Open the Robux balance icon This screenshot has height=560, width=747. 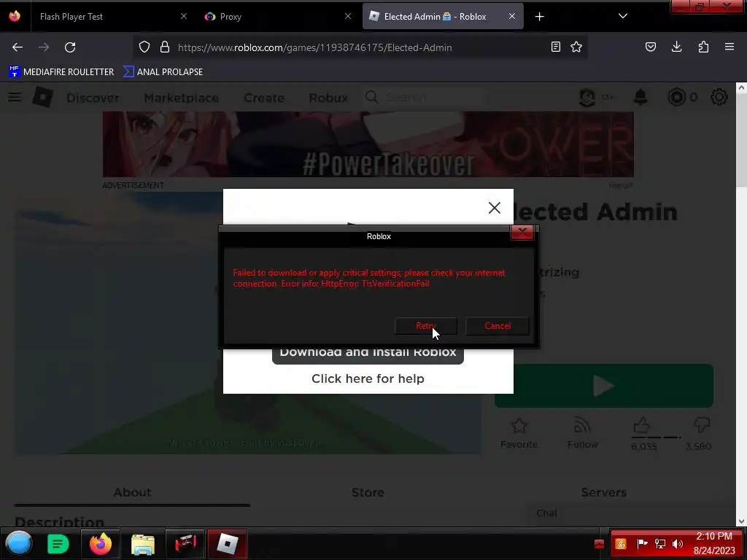click(676, 97)
